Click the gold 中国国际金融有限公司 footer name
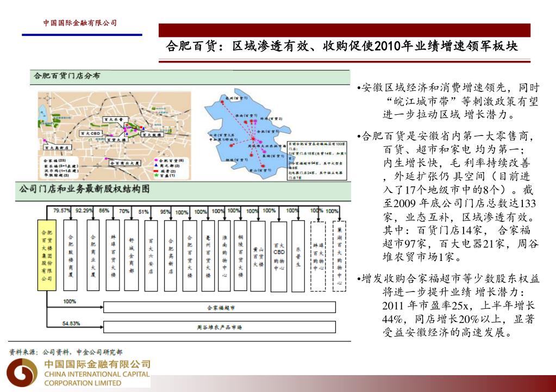This screenshot has height=392, width=556. point(97,364)
